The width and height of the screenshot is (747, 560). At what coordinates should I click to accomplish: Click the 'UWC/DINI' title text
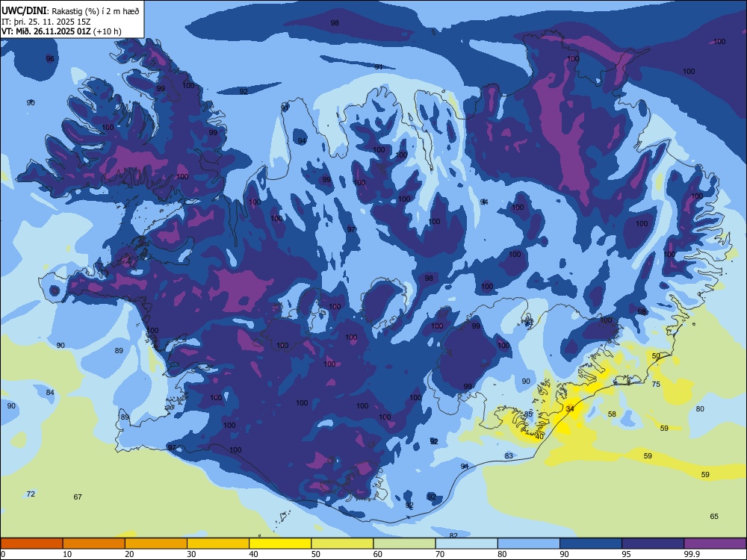[x=25, y=11]
